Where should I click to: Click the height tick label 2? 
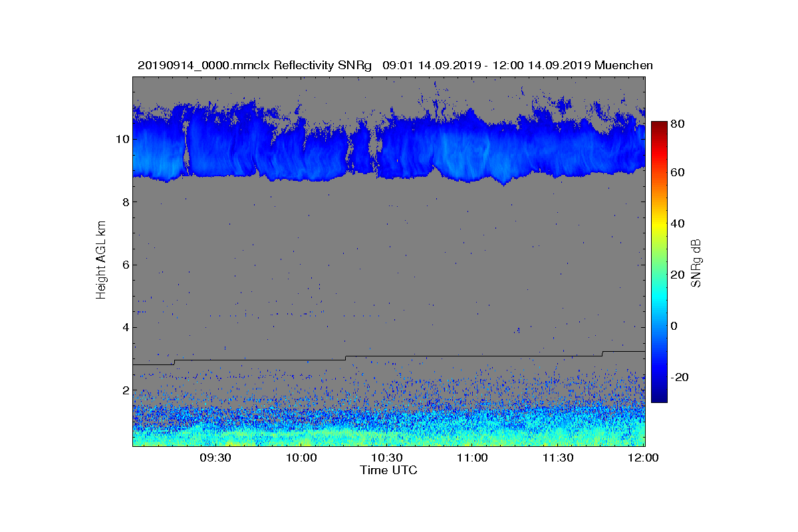point(125,390)
